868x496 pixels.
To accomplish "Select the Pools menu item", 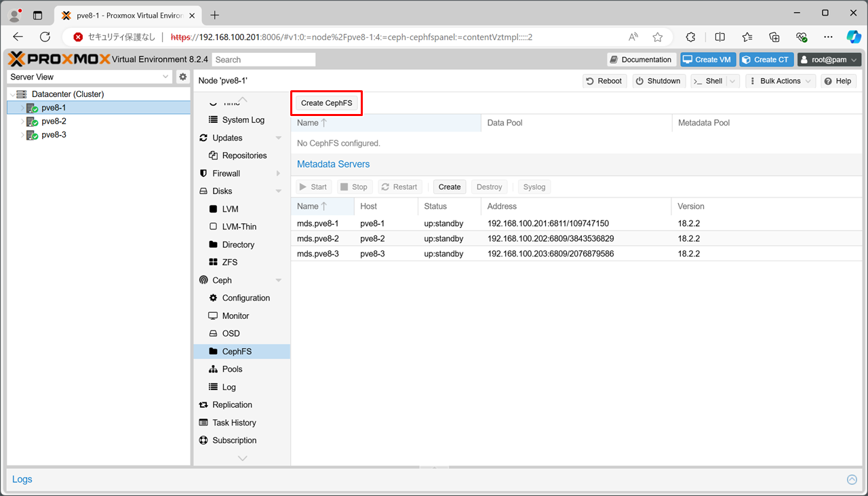I will (x=232, y=369).
